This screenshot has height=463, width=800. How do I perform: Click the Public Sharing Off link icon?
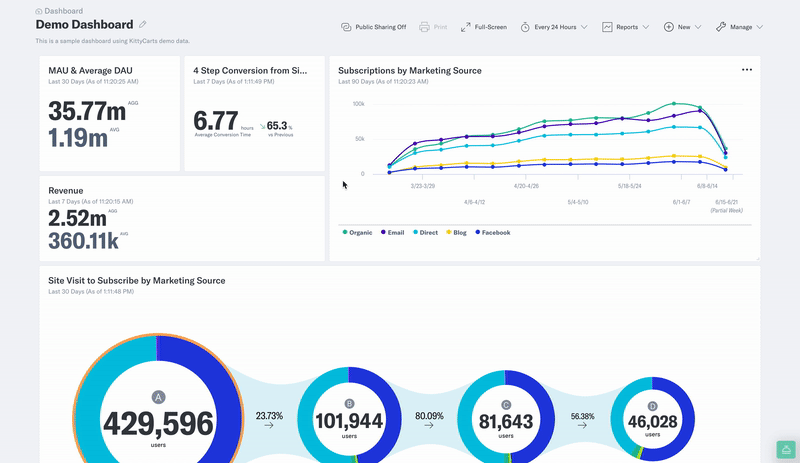click(346, 27)
